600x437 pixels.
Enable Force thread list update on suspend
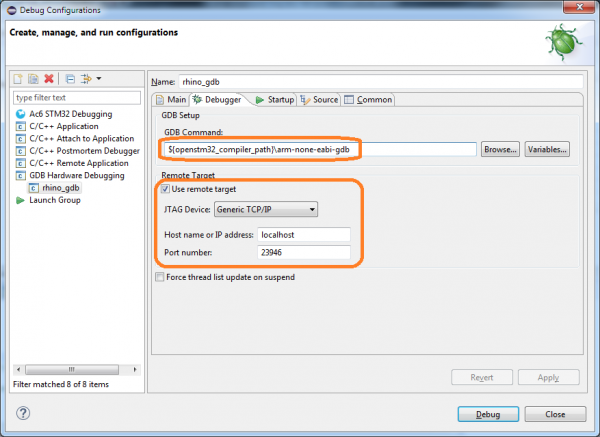click(160, 277)
